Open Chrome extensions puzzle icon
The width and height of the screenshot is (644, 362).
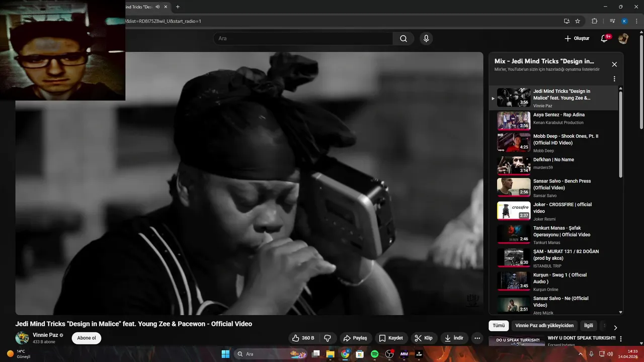point(595,21)
